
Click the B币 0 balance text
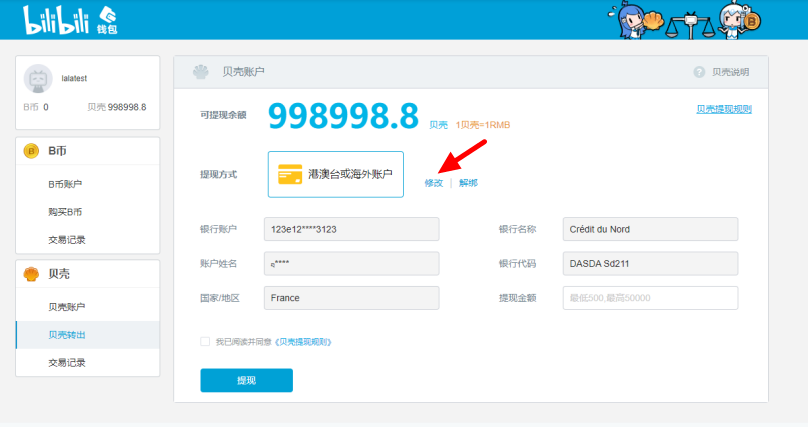point(36,107)
